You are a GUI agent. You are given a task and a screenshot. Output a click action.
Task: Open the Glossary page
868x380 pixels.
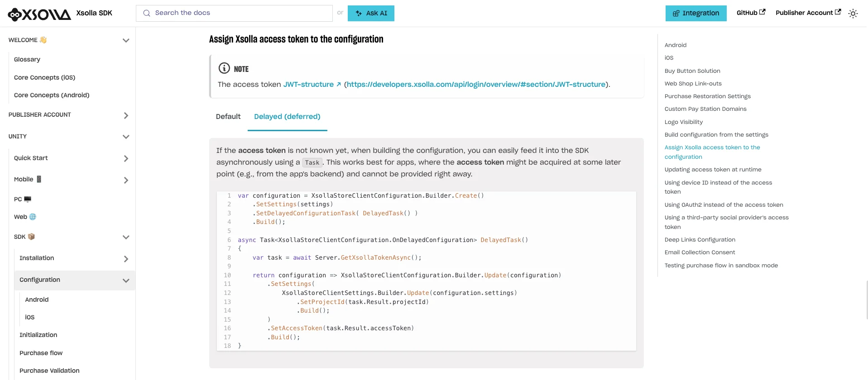[27, 59]
